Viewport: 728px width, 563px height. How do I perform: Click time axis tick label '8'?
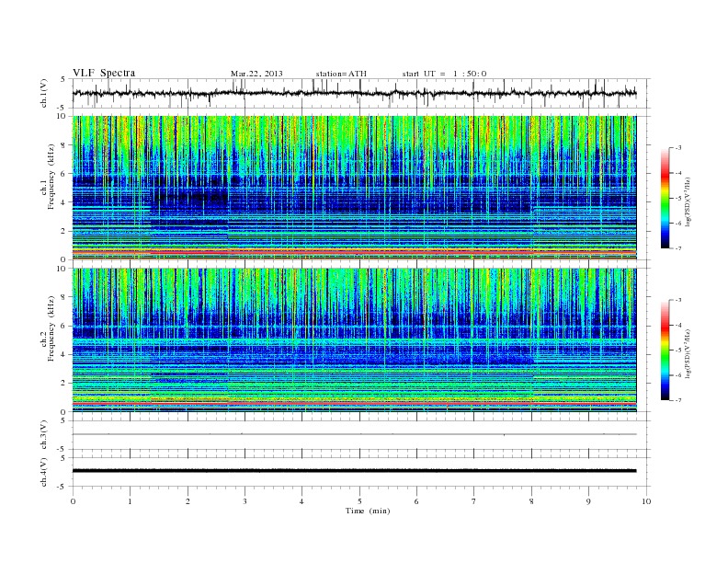[x=531, y=501]
